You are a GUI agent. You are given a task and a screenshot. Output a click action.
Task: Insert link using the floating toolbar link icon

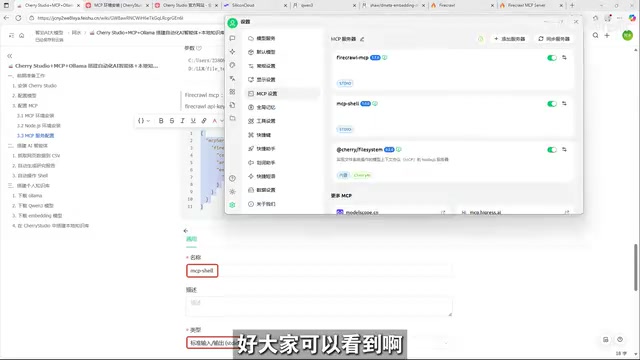204,121
